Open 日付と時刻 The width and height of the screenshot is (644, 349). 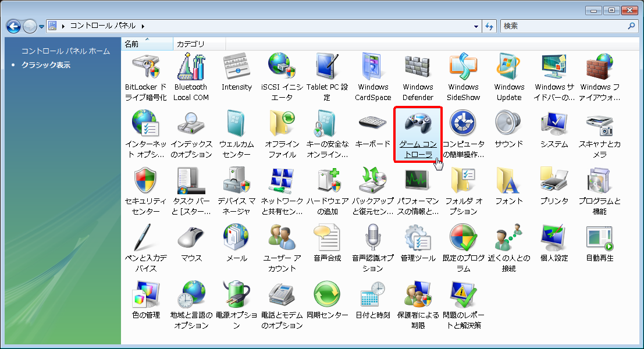click(372, 300)
